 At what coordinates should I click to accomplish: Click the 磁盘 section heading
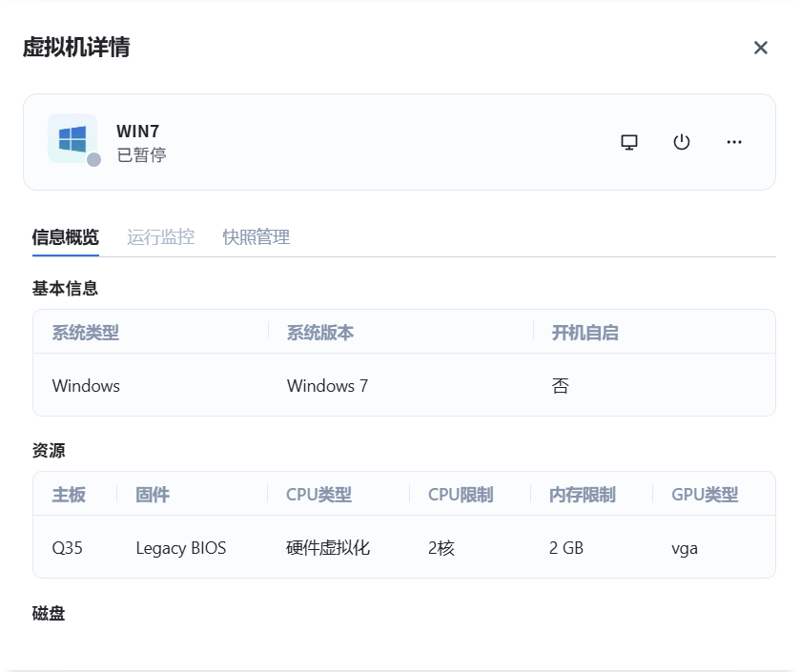(x=49, y=614)
